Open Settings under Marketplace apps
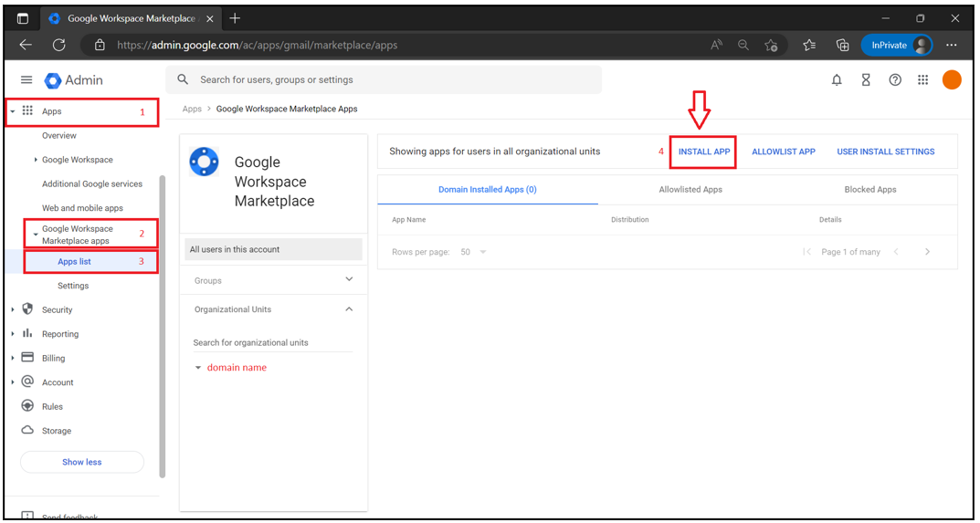The image size is (980, 523). click(x=73, y=286)
